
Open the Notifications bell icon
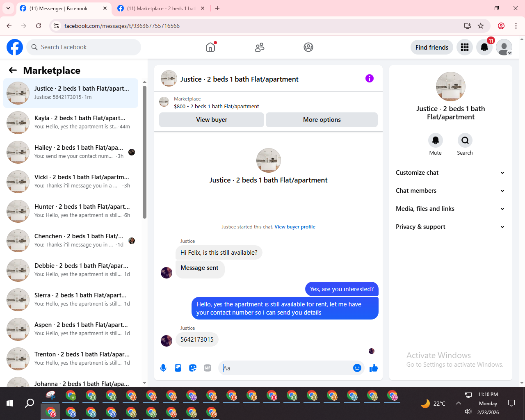tap(484, 47)
